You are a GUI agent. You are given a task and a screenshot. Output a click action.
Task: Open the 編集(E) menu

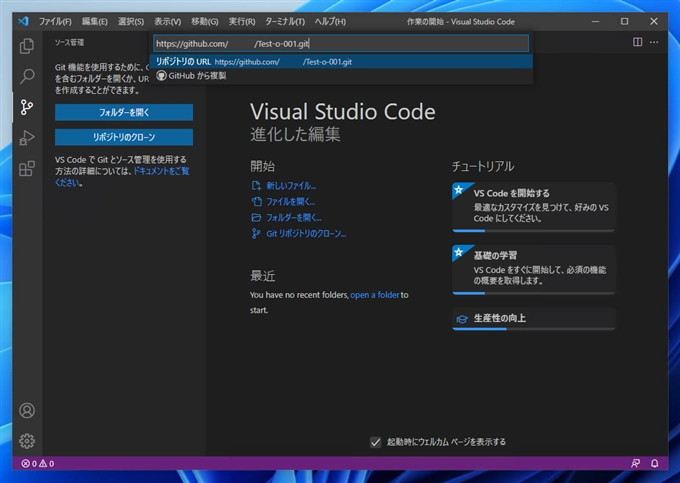tap(95, 21)
